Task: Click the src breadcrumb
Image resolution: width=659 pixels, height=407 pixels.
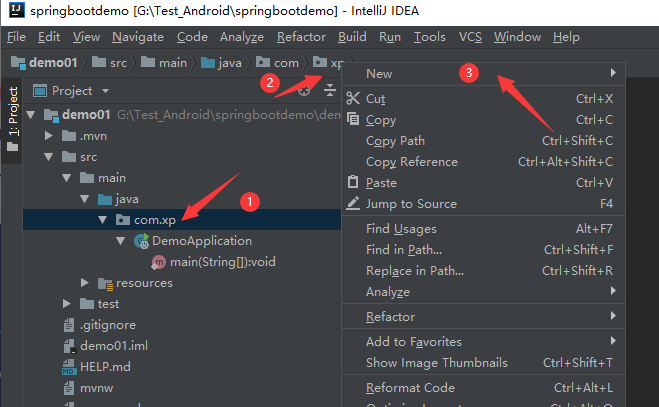Action: tap(109, 63)
